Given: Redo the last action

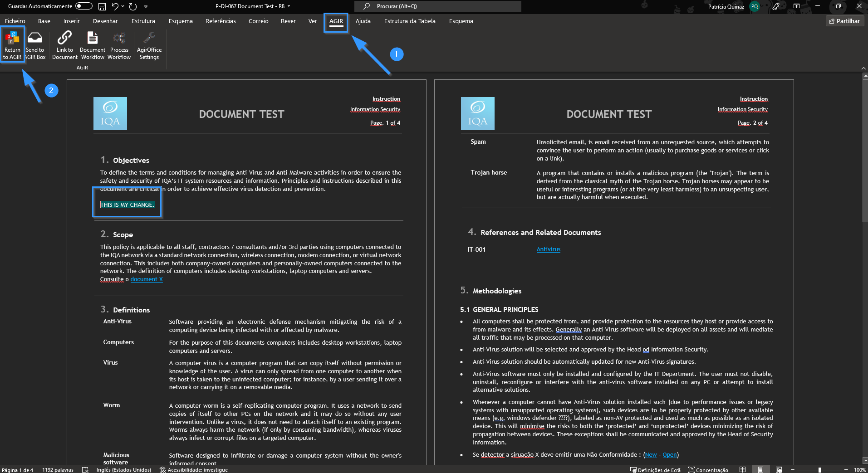Looking at the screenshot, I should [x=132, y=6].
